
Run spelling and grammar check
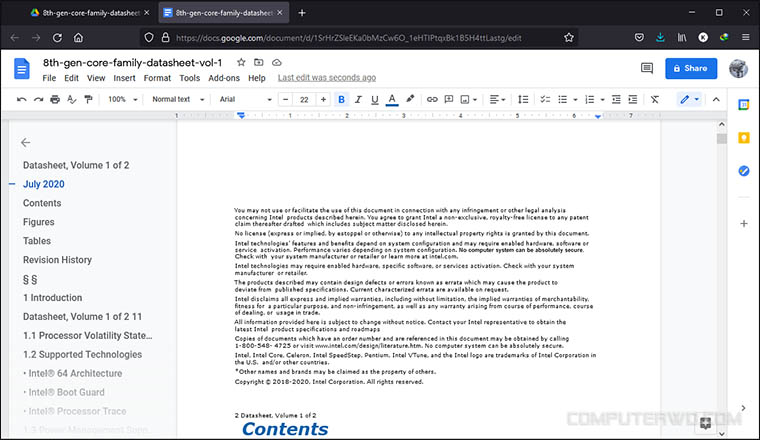[x=72, y=99]
